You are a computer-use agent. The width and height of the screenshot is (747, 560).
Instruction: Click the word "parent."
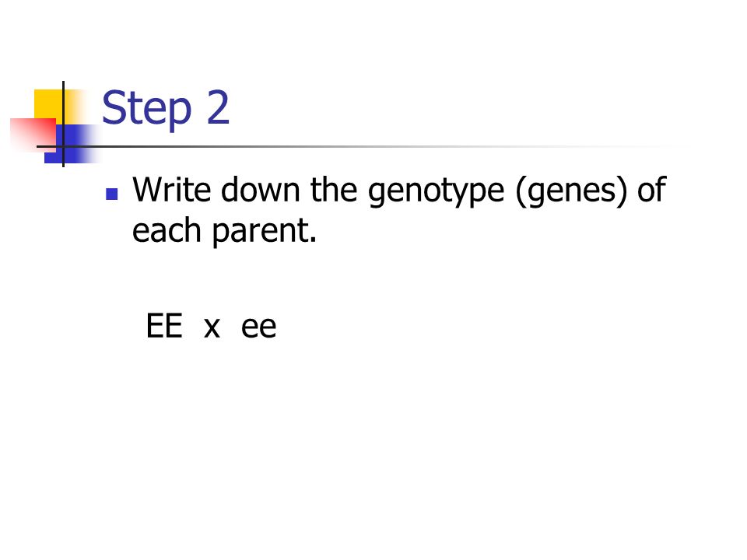point(265,233)
